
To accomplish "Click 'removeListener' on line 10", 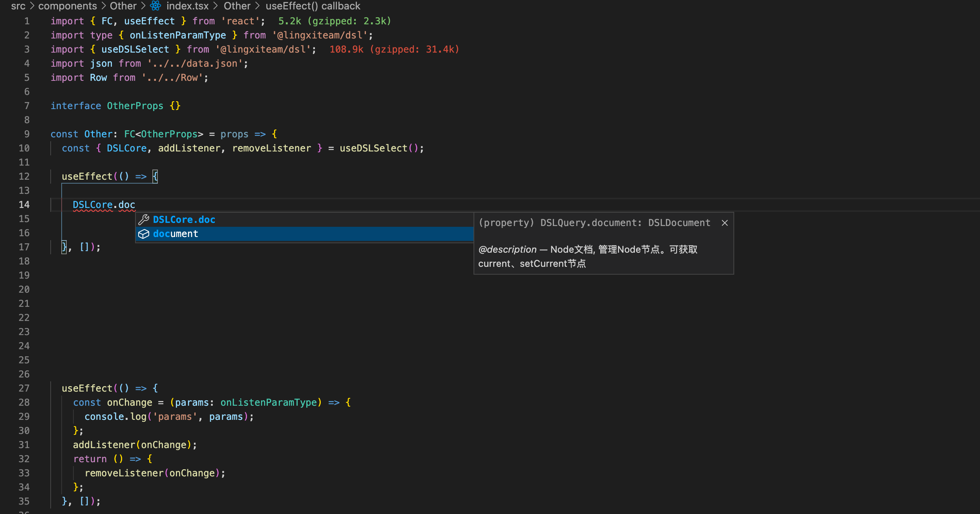I will pos(272,148).
